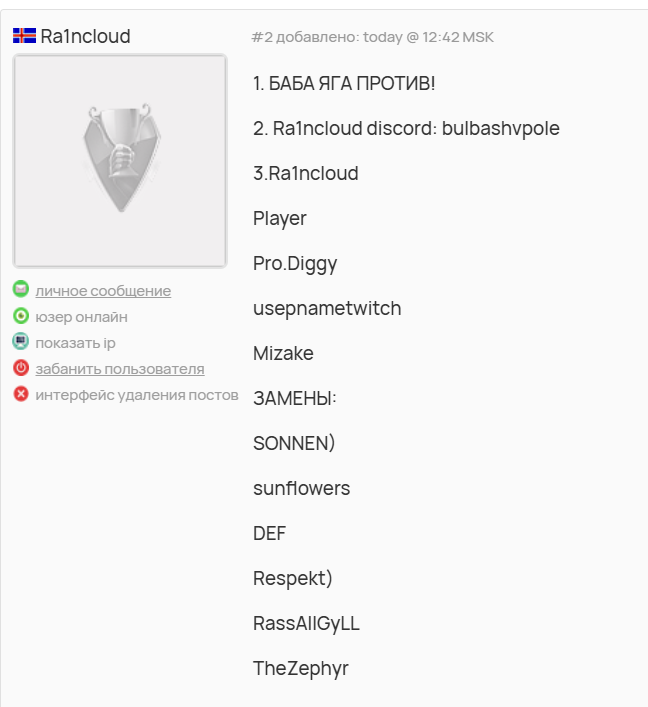Image resolution: width=648 pixels, height=707 pixels.
Task: Click the usepnametwitch player name
Action: pos(327,309)
